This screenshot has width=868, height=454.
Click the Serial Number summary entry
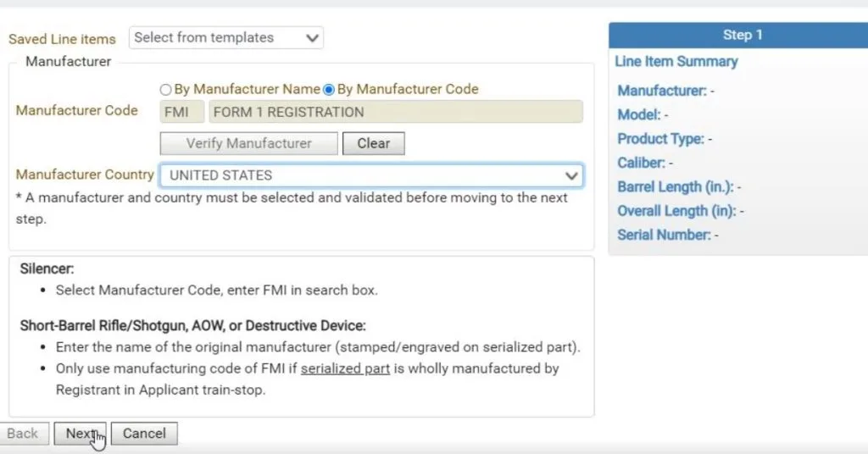coord(668,235)
